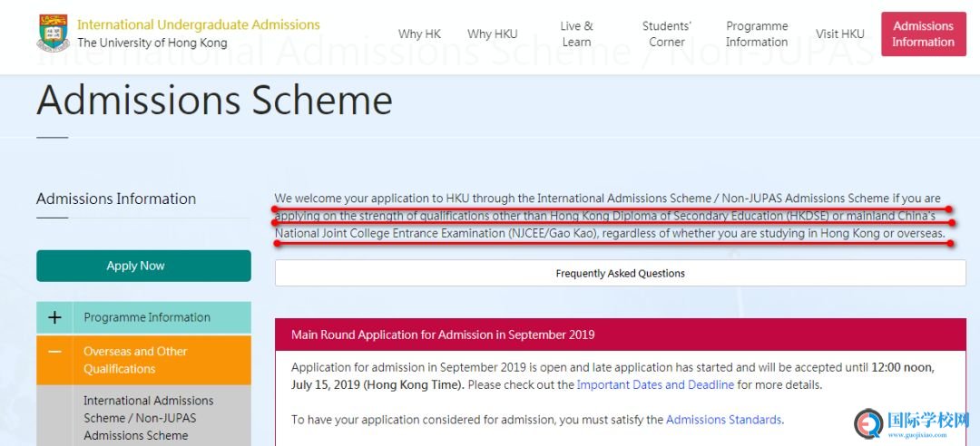This screenshot has height=446, width=980.
Task: Click the HKU crest logo
Action: click(53, 34)
